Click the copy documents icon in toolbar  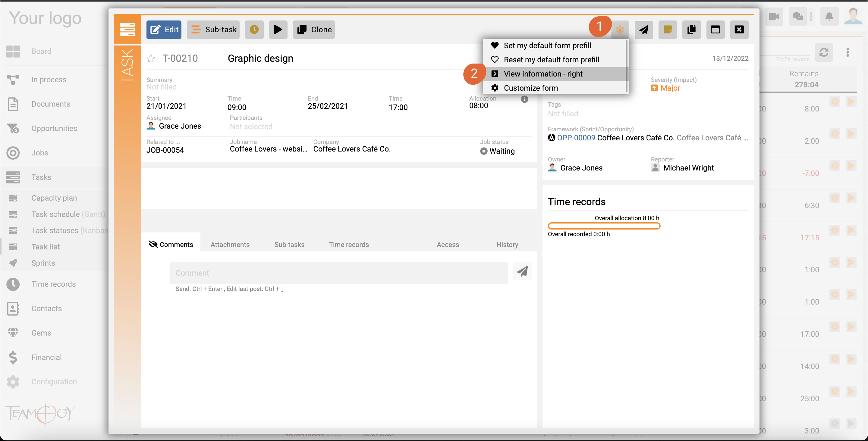tap(691, 30)
